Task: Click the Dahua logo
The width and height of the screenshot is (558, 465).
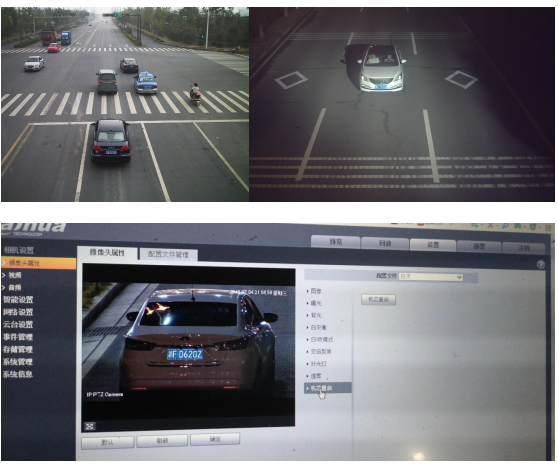Action: [33, 229]
